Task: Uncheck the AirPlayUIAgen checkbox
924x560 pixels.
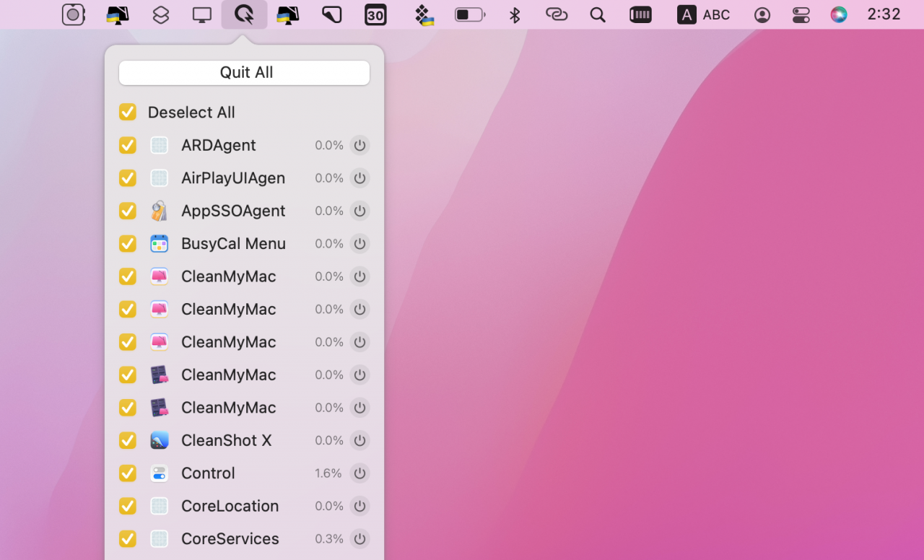Action: click(x=128, y=178)
